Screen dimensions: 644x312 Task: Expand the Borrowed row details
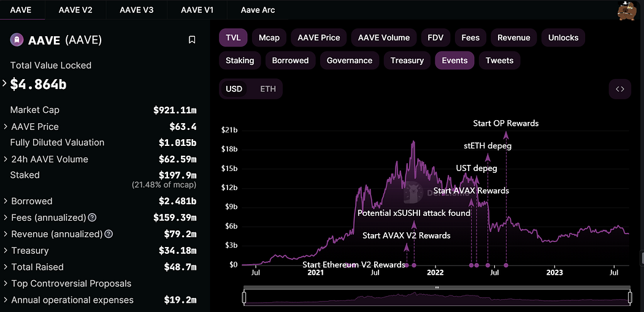click(x=5, y=201)
